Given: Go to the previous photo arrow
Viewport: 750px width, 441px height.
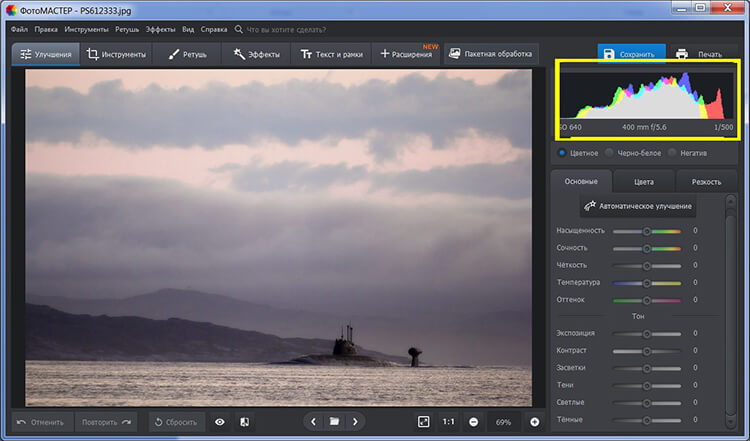Looking at the screenshot, I should [313, 422].
